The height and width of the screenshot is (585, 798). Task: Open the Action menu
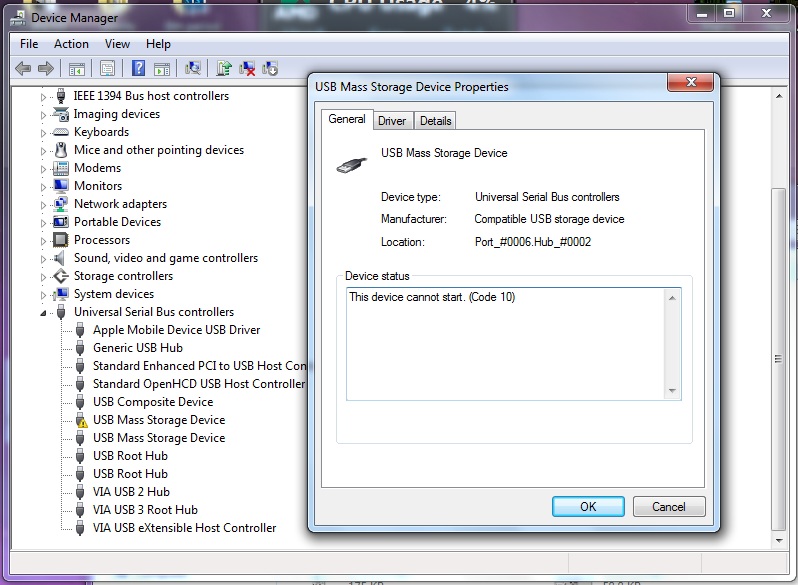(71, 44)
